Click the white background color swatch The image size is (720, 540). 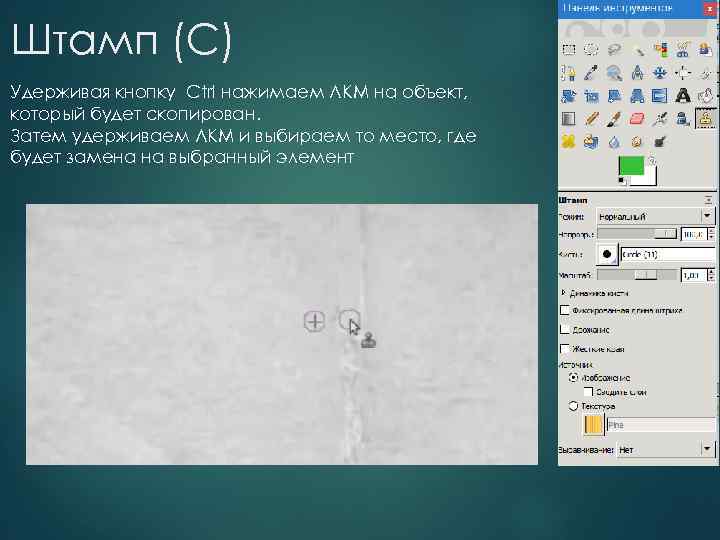650,178
